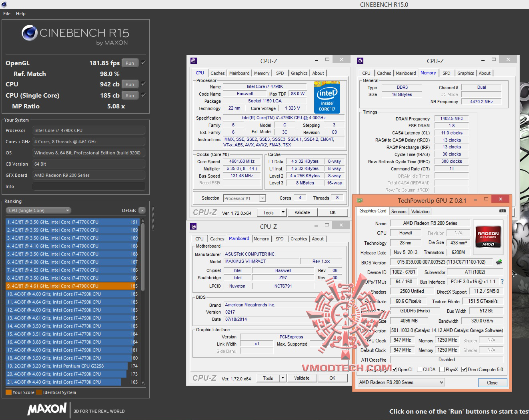The width and height of the screenshot is (529, 420).
Task: Click the CPU-Z icon in Memory window title bar
Action: point(360,61)
